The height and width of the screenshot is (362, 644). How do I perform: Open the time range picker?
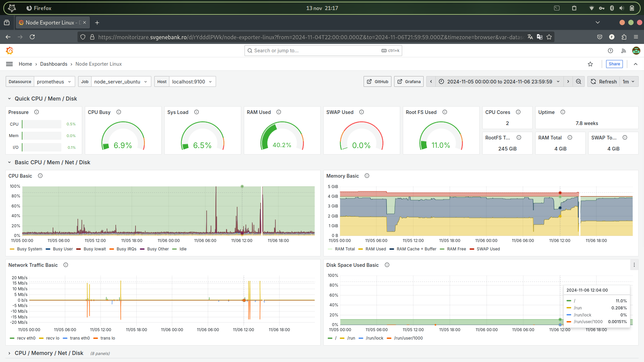(x=499, y=81)
